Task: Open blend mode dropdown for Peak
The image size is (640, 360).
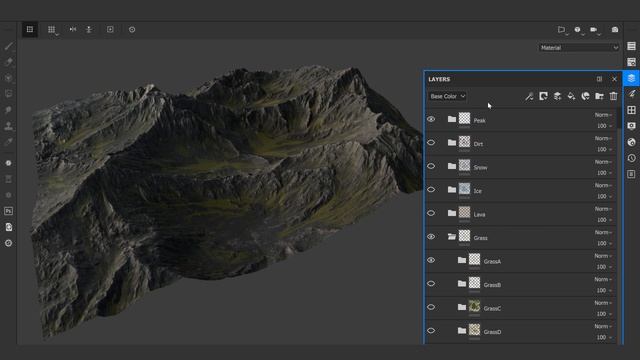Action: [603, 115]
